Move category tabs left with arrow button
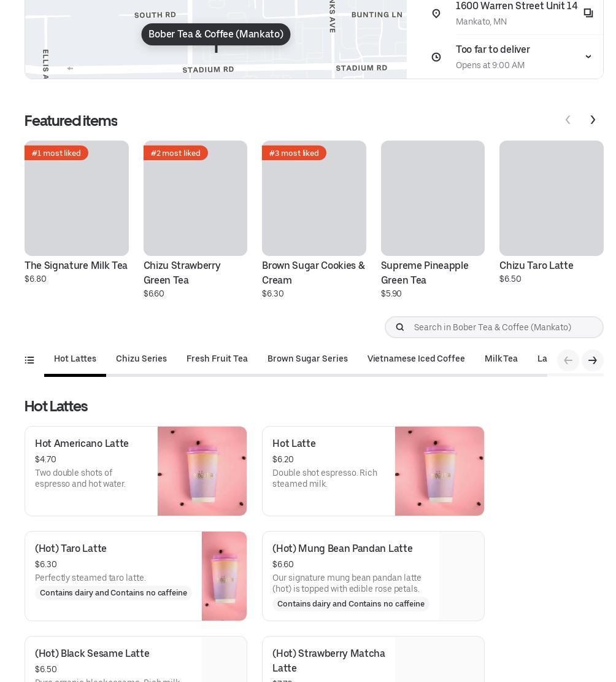Screen dimensions: 616x682 tap(568, 360)
